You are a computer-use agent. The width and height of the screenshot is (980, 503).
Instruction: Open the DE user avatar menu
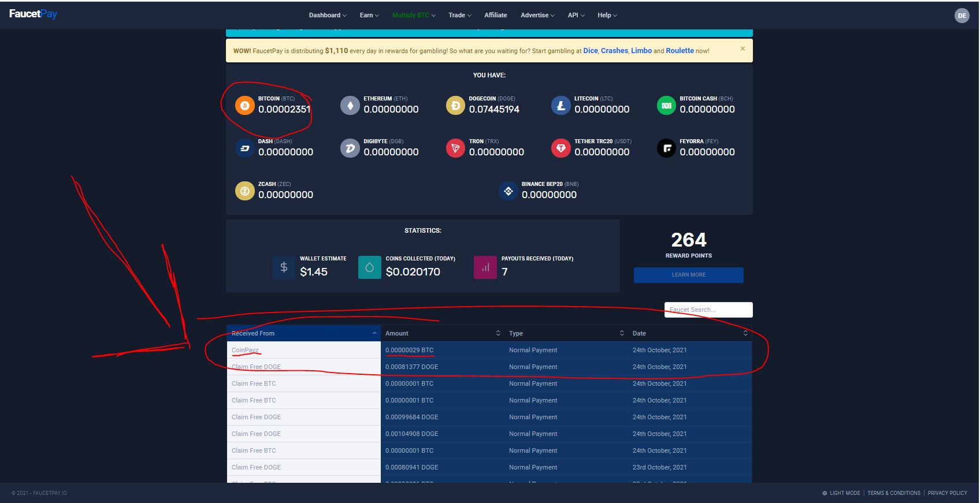[962, 16]
